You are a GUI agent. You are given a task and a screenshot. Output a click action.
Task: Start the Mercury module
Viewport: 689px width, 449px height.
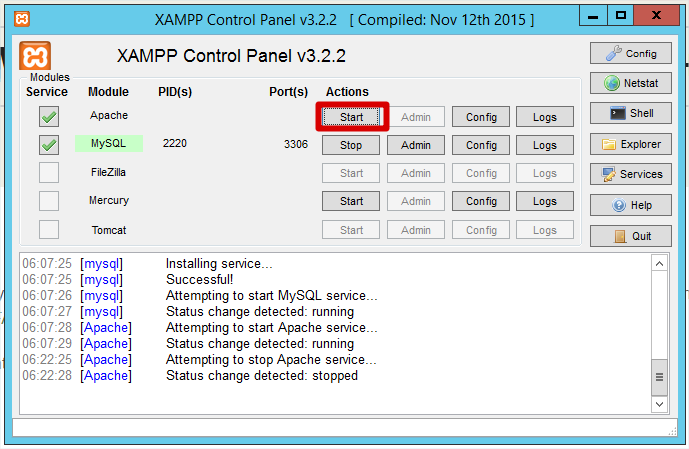pyautogui.click(x=351, y=201)
